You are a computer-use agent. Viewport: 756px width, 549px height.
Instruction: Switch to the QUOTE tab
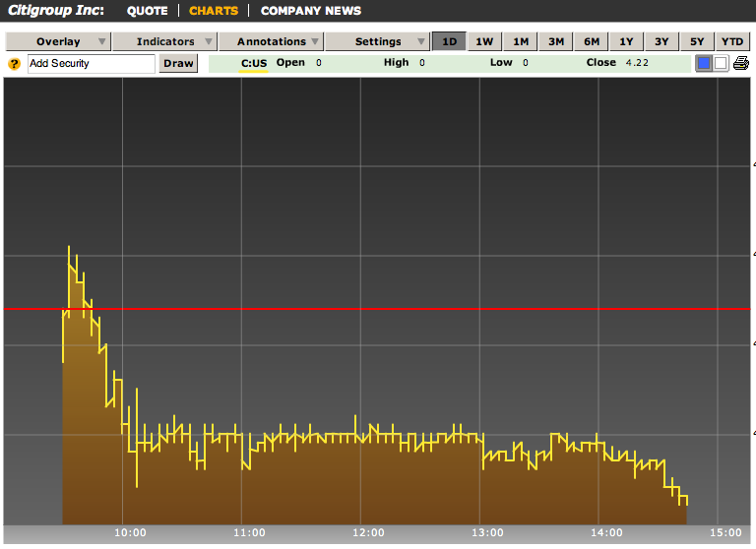point(147,11)
